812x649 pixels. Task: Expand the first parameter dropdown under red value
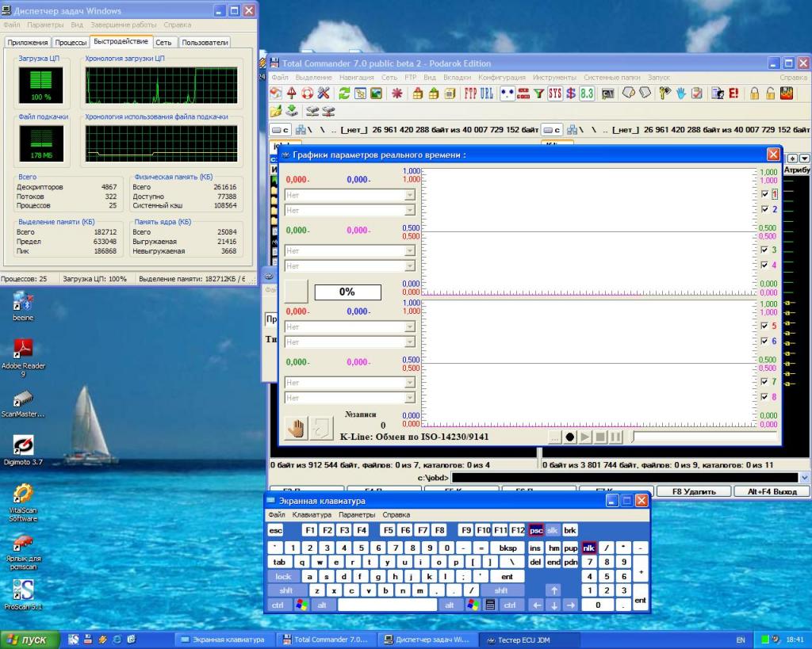point(410,196)
